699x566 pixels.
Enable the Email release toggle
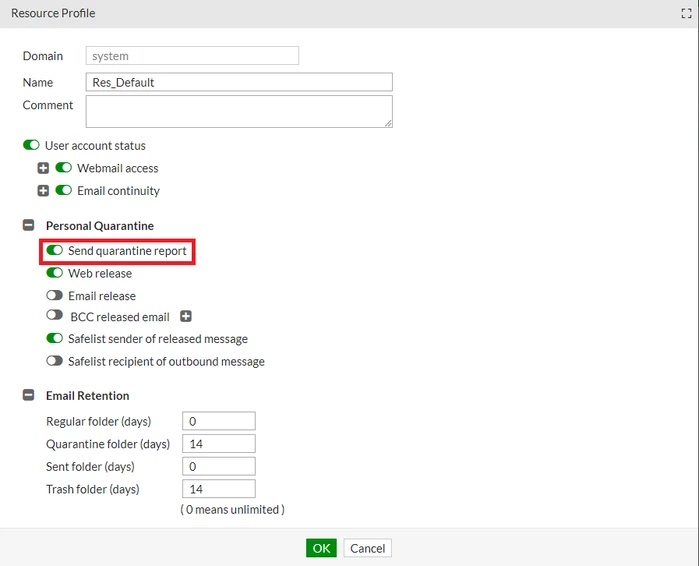coord(54,295)
